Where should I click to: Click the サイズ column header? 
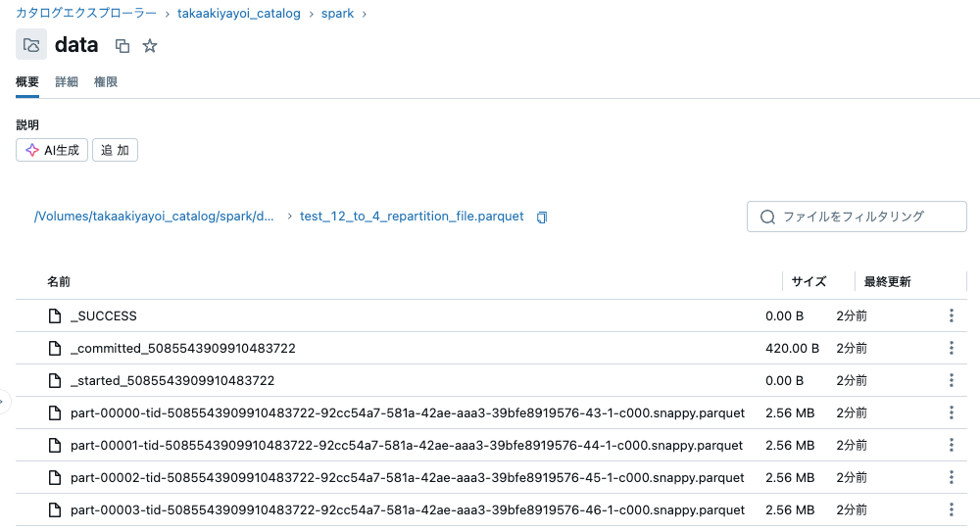808,282
